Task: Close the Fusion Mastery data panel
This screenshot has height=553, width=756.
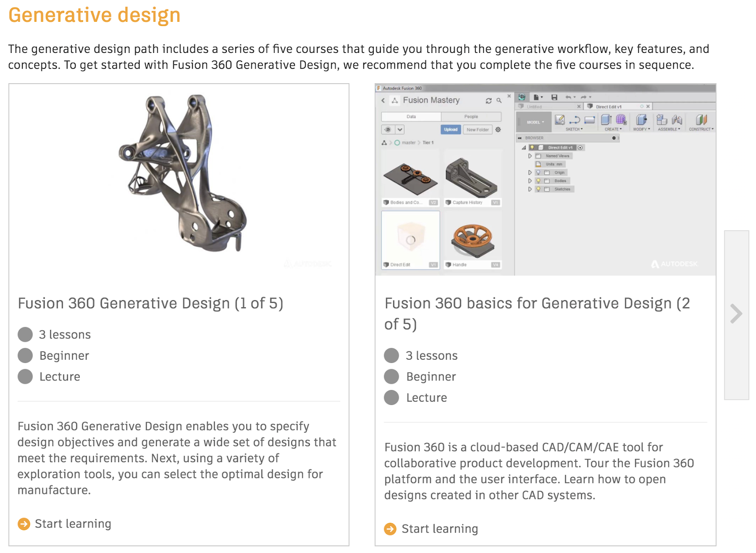Action: click(509, 96)
